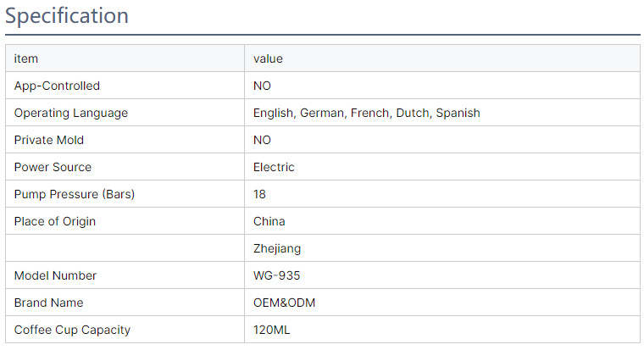
Task: Click the pump pressure value 18
Action: point(259,194)
